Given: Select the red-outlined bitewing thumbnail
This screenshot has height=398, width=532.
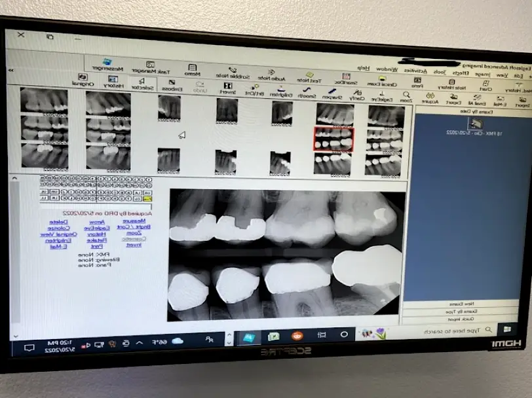Looking at the screenshot, I should click(334, 139).
